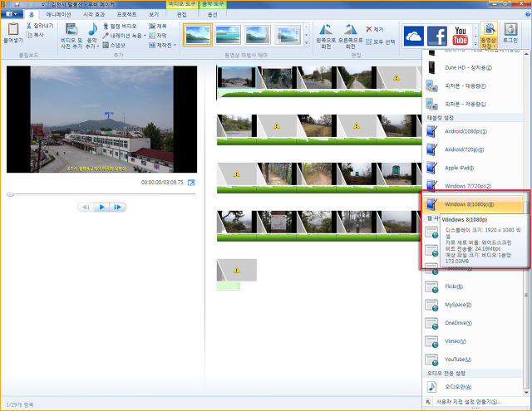This screenshot has height=411, width=532.
Task: Choose MySpace in save menu
Action: click(x=472, y=305)
